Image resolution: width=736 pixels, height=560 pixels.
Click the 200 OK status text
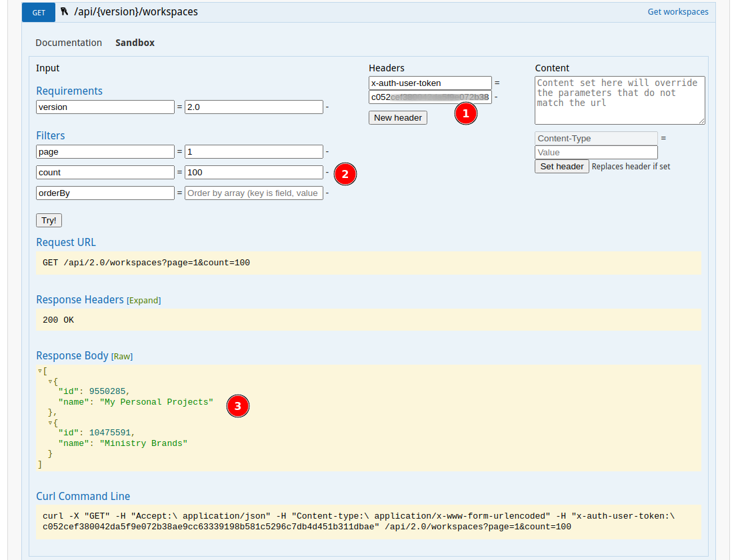coord(58,320)
